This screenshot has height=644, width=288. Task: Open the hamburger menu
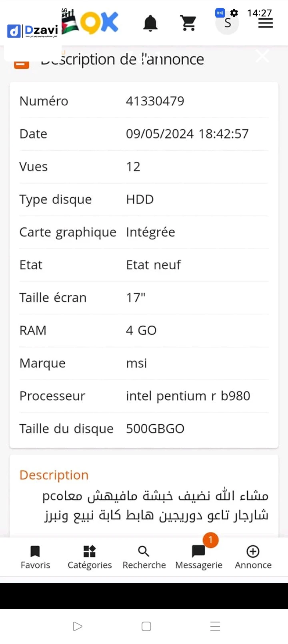click(266, 23)
